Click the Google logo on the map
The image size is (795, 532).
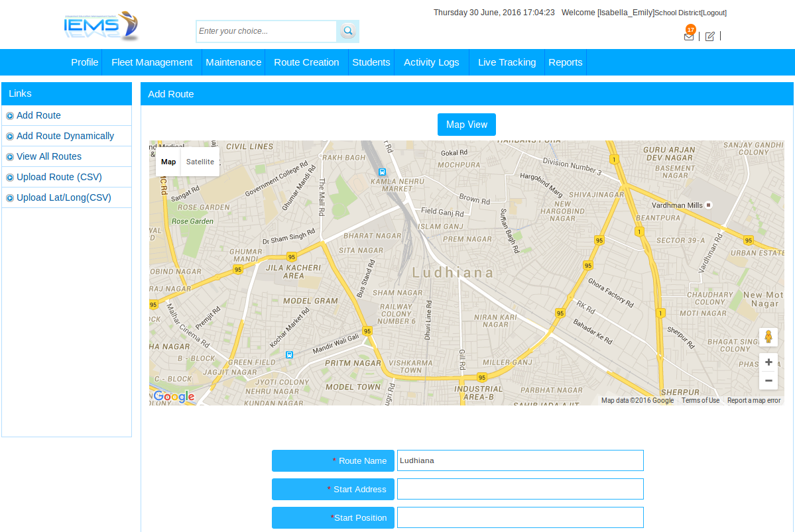(174, 396)
